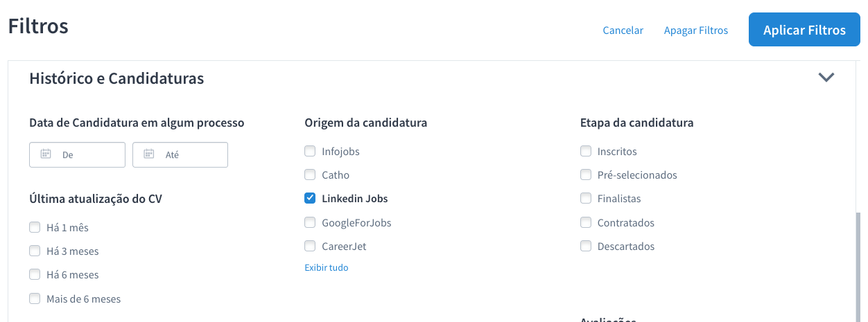Check the Inscritos stage checkbox
This screenshot has width=868, height=322.
pyautogui.click(x=586, y=151)
